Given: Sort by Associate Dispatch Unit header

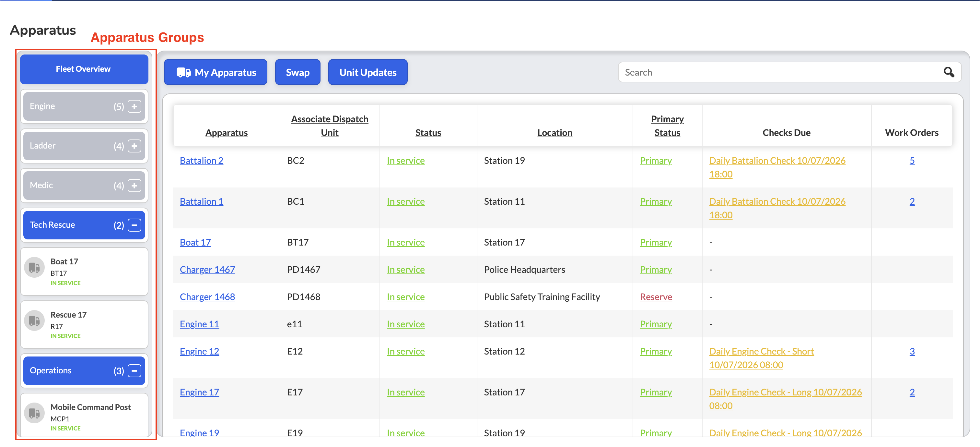Looking at the screenshot, I should pos(330,126).
